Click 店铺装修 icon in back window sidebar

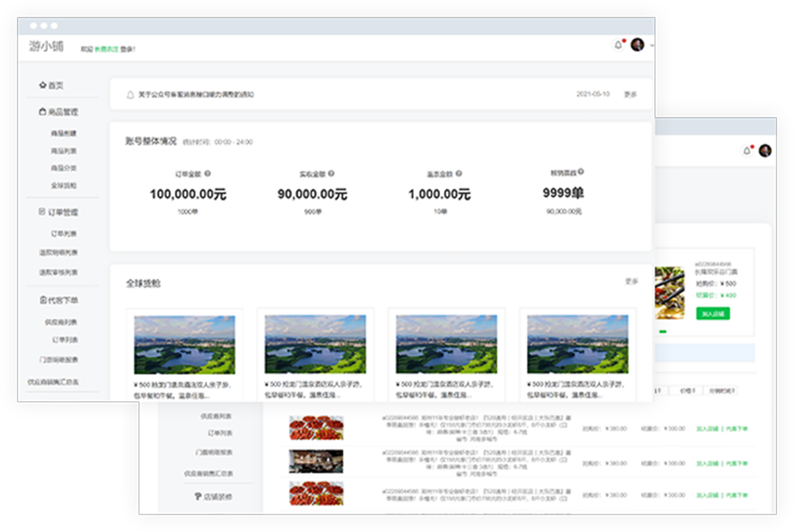[x=198, y=496]
